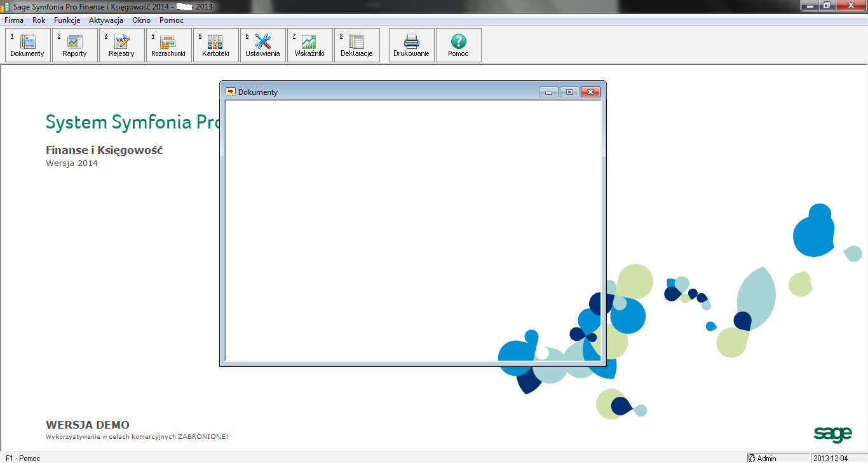Click the F1 - Pomoc status text
Image resolution: width=868 pixels, height=463 pixels.
click(23, 458)
